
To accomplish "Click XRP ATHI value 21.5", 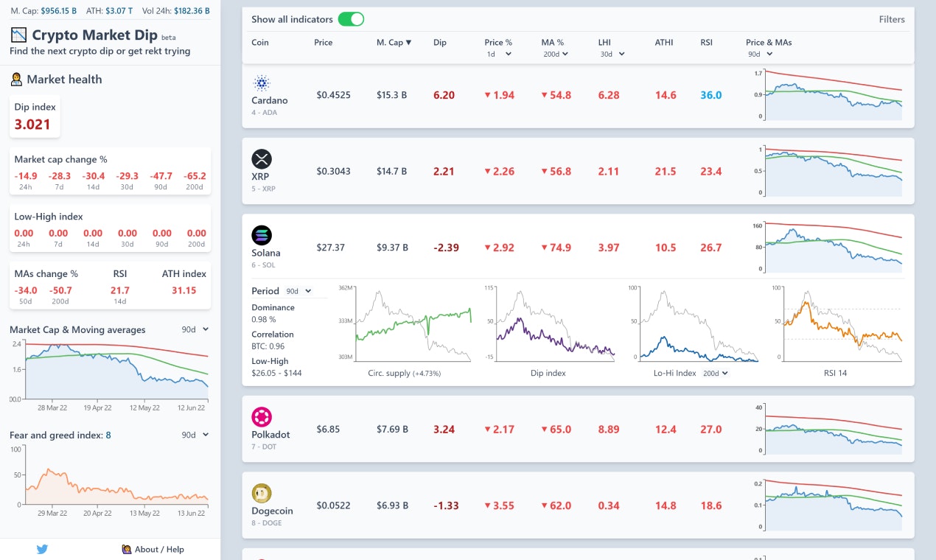I will [666, 171].
